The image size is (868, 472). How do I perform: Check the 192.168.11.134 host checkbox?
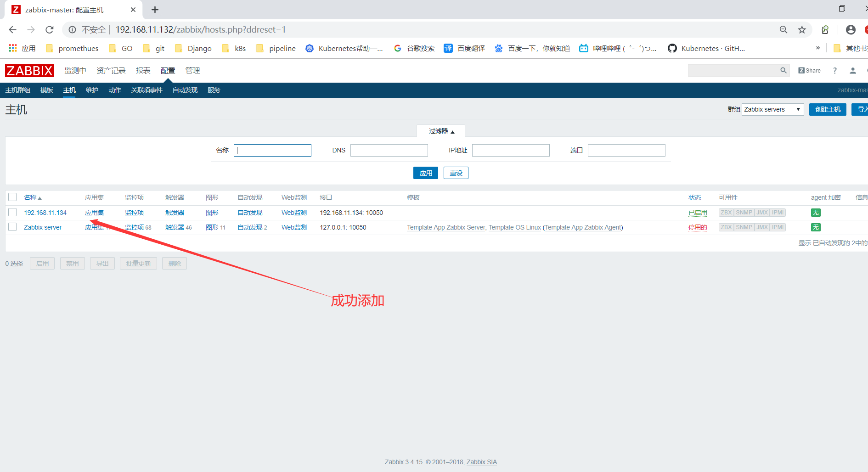point(12,212)
